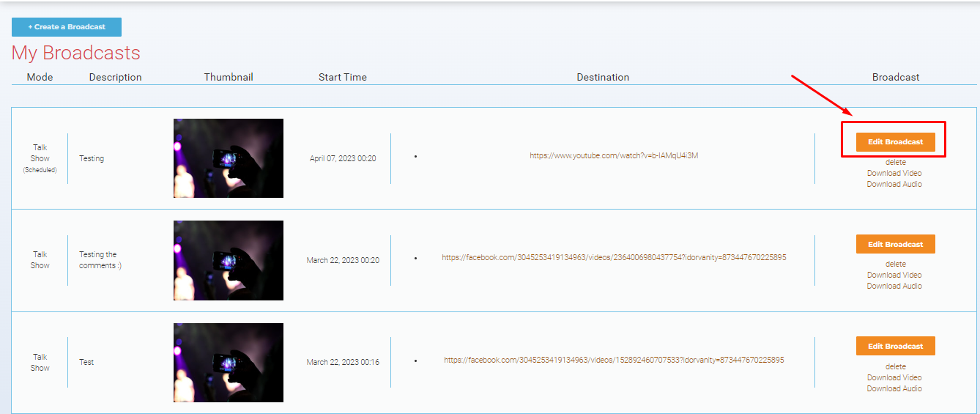
Task: Click the Create a Broadcast button
Action: click(67, 27)
